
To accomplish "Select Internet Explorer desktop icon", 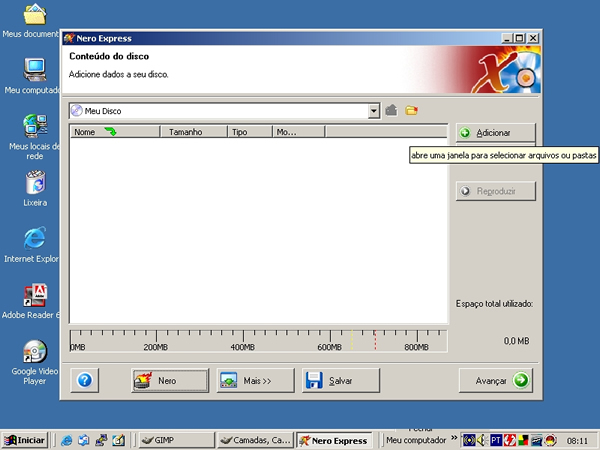I will (x=34, y=245).
